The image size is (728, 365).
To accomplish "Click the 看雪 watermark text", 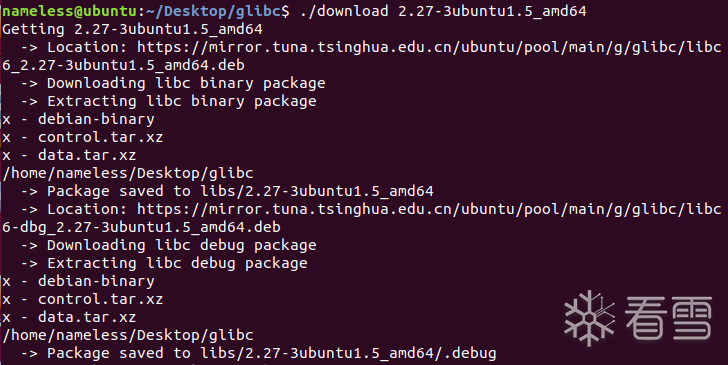I will (x=669, y=318).
